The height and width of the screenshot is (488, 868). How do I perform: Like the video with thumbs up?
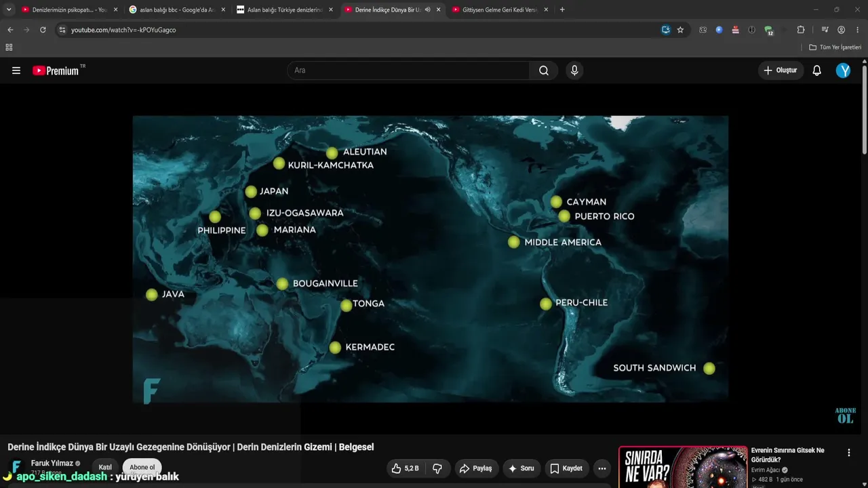click(x=405, y=468)
